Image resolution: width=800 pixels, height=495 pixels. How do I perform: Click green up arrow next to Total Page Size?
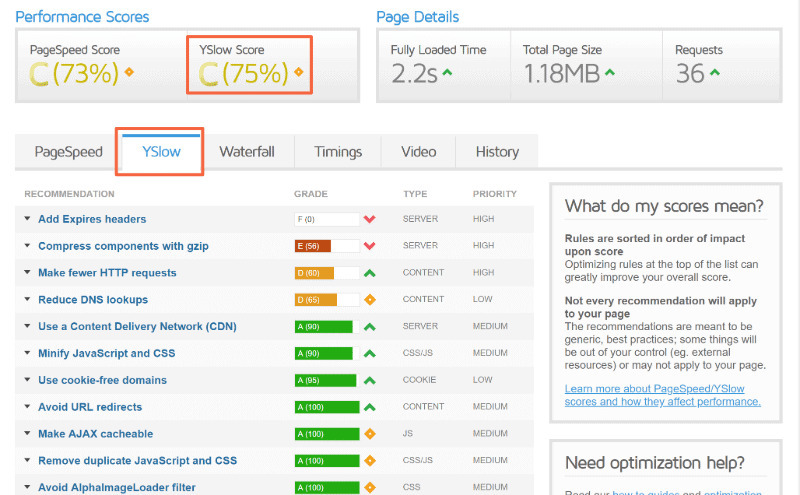point(610,72)
